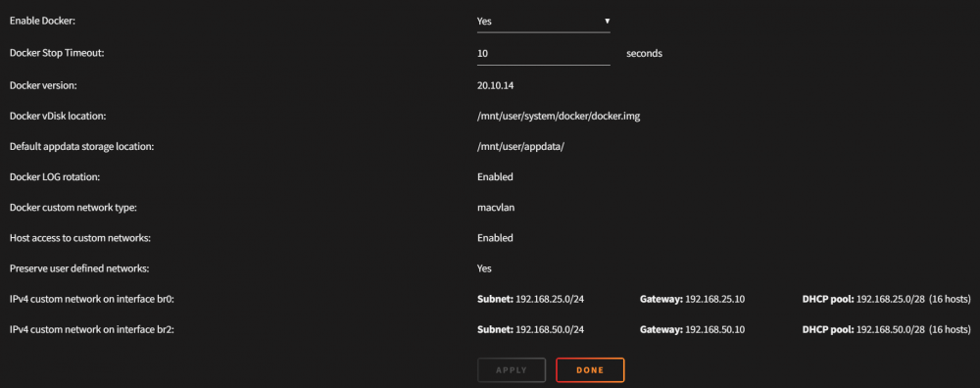This screenshot has width=980, height=388.
Task: Click the macvlan network type value
Action: pos(496,208)
